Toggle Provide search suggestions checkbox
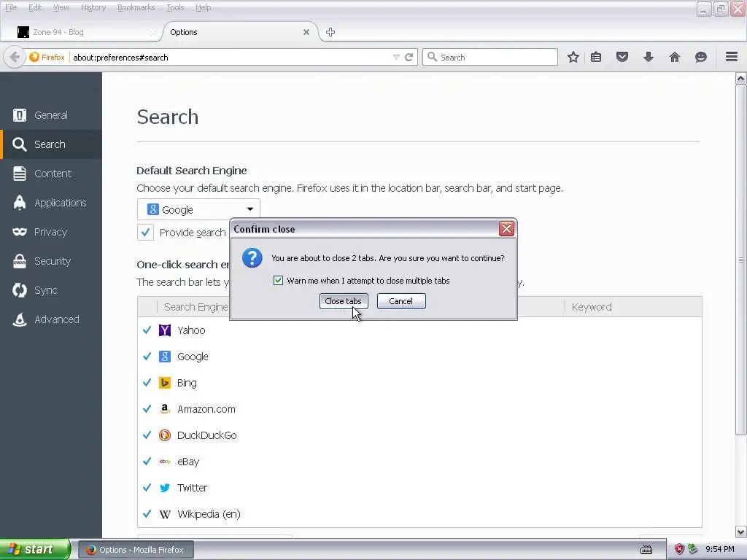The image size is (747, 560). (x=145, y=233)
